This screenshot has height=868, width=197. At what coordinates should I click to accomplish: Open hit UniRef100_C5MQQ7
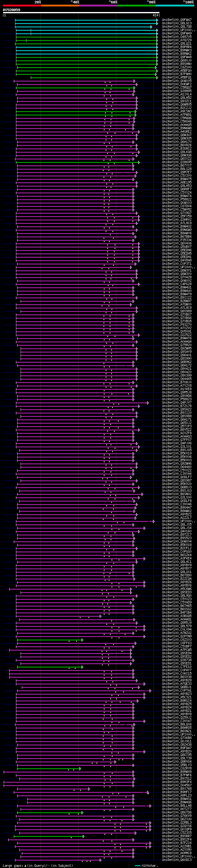177,88
